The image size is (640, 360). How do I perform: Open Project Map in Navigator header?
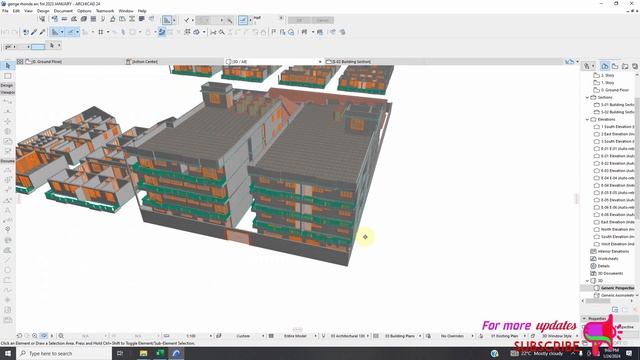[x=605, y=66]
